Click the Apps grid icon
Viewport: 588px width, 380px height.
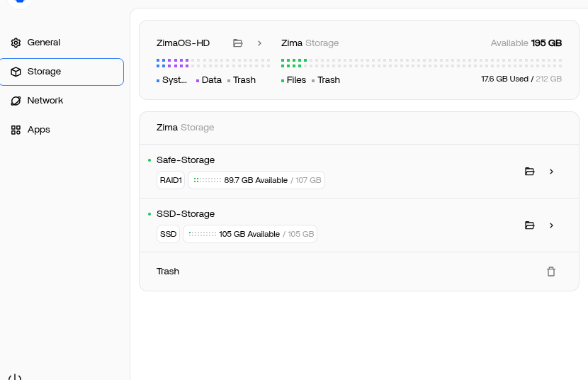pos(16,130)
